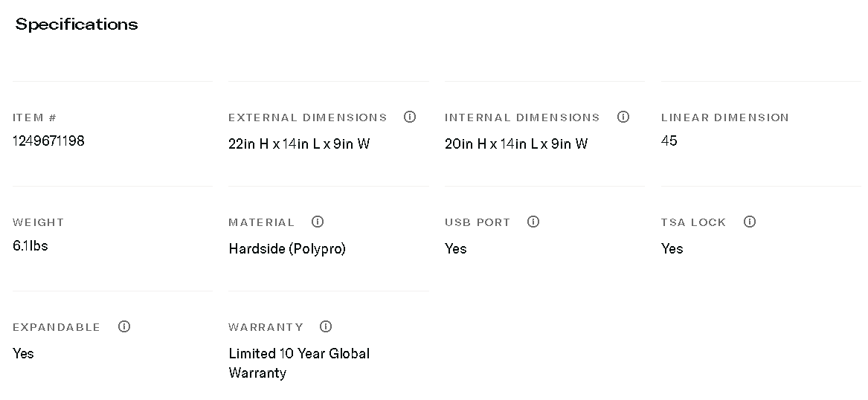Show Material info via its icon
868x400 pixels.
pos(318,222)
